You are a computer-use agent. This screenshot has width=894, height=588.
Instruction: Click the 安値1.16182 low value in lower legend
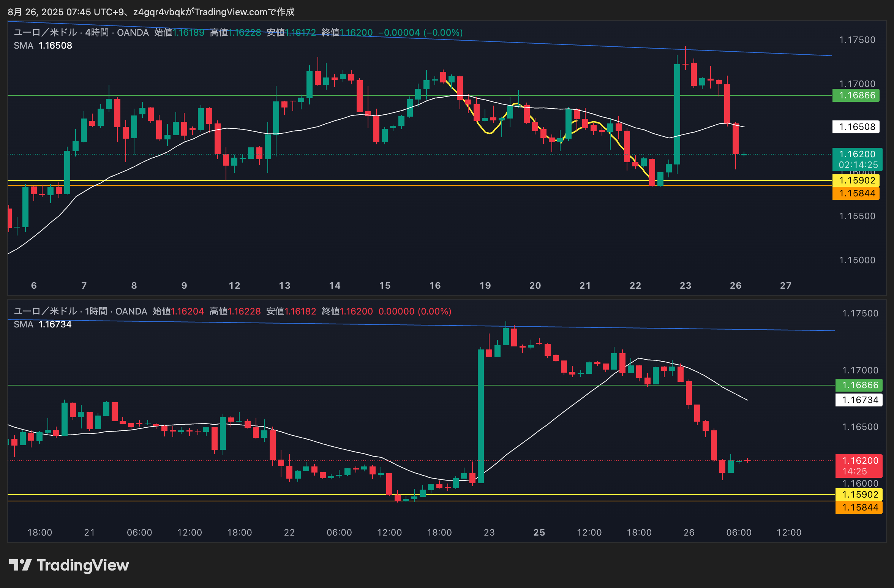point(291,311)
